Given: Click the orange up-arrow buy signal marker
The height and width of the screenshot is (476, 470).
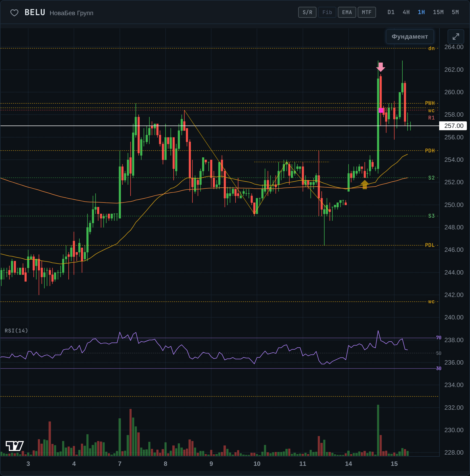Looking at the screenshot, I should (365, 185).
